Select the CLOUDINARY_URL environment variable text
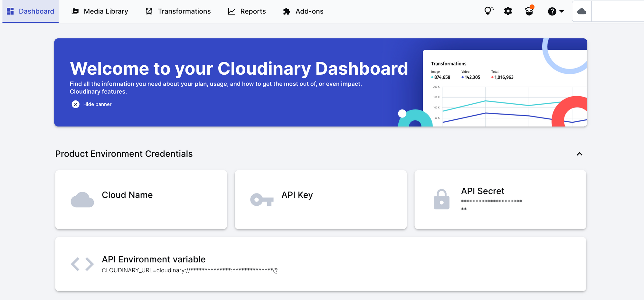644x300 pixels. click(x=190, y=270)
